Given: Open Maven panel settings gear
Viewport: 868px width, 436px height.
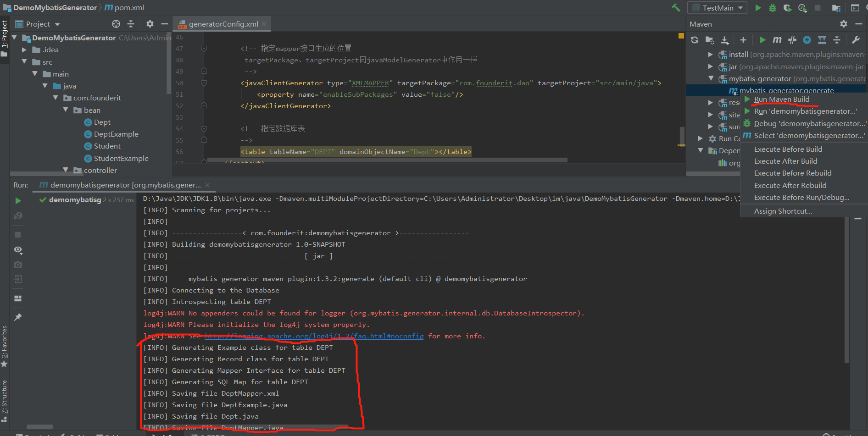Looking at the screenshot, I should [x=843, y=24].
